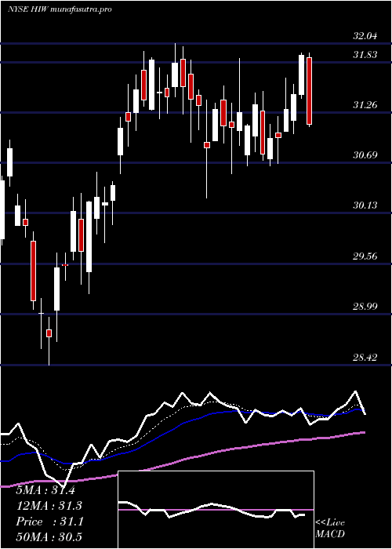The height and width of the screenshot is (549, 392).
Task: Select the 32.04 price level label
Action: click(x=365, y=36)
